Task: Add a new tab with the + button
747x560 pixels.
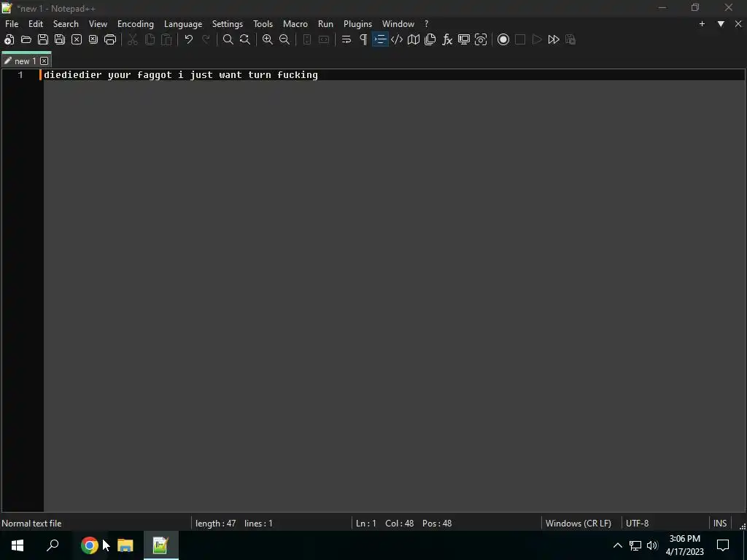Action: 702,24
